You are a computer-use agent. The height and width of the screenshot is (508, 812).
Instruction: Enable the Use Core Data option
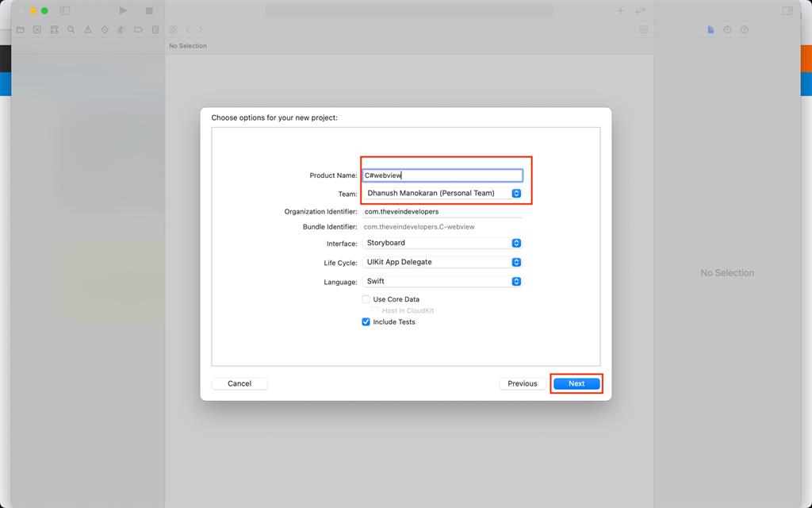[366, 299]
